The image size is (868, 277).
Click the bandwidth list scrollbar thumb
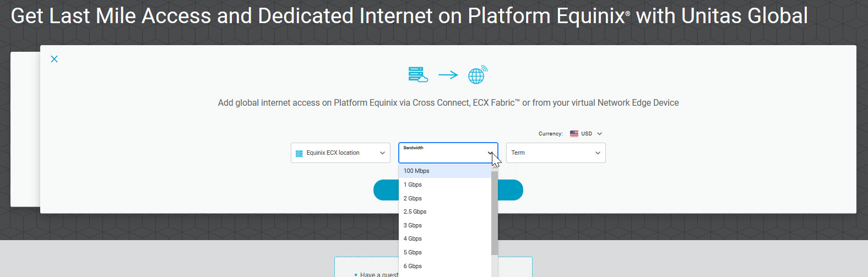(495, 213)
